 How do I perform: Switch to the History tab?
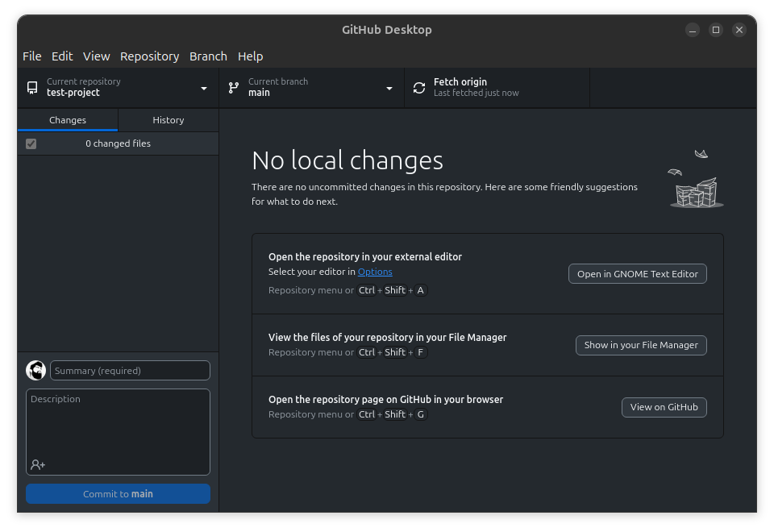point(169,120)
